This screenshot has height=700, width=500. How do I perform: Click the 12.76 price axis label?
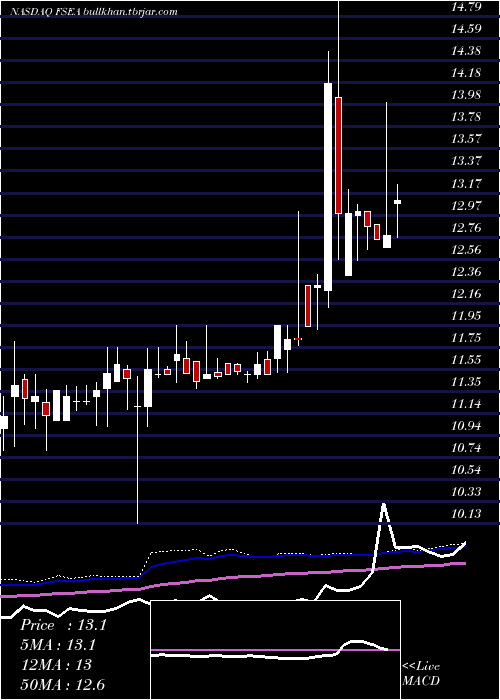point(466,228)
